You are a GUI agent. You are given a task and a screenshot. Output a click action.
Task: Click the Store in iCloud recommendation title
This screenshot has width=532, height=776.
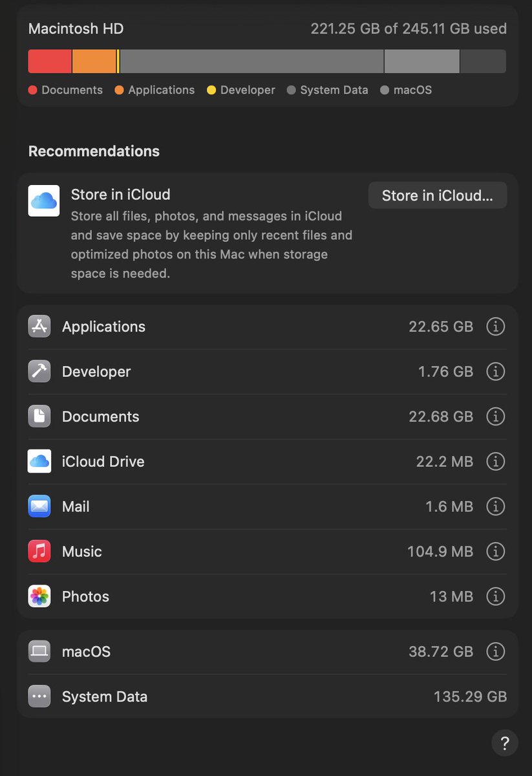(x=120, y=195)
